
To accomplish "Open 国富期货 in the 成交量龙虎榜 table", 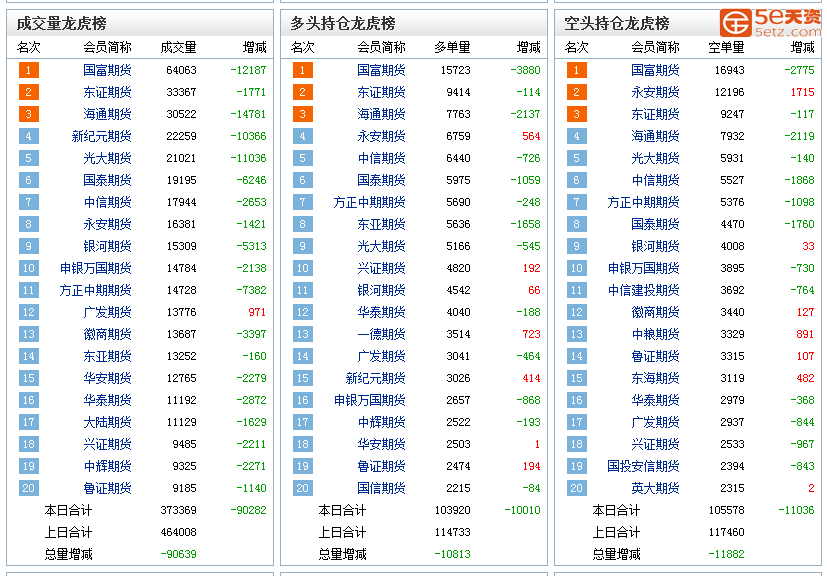I will point(107,70).
